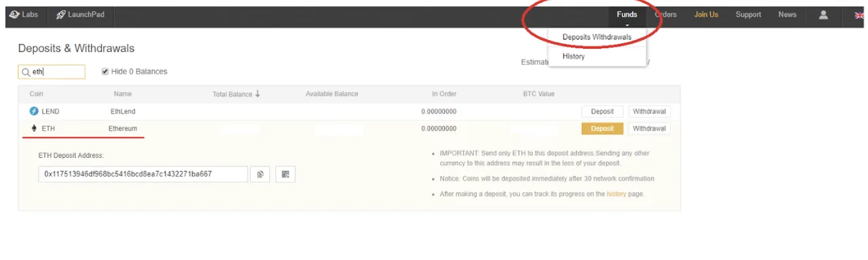
Task: Click the LEND coin icon
Action: [34, 111]
